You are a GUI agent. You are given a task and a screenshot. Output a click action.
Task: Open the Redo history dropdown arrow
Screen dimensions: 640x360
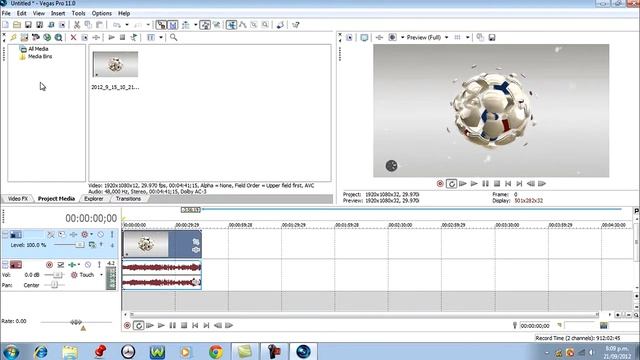pos(148,25)
